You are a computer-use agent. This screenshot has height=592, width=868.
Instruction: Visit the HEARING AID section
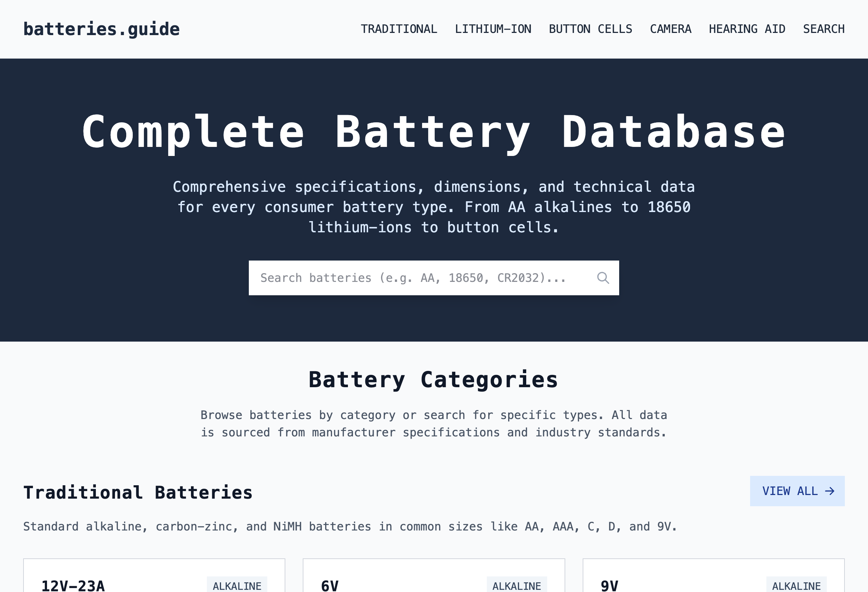point(747,29)
